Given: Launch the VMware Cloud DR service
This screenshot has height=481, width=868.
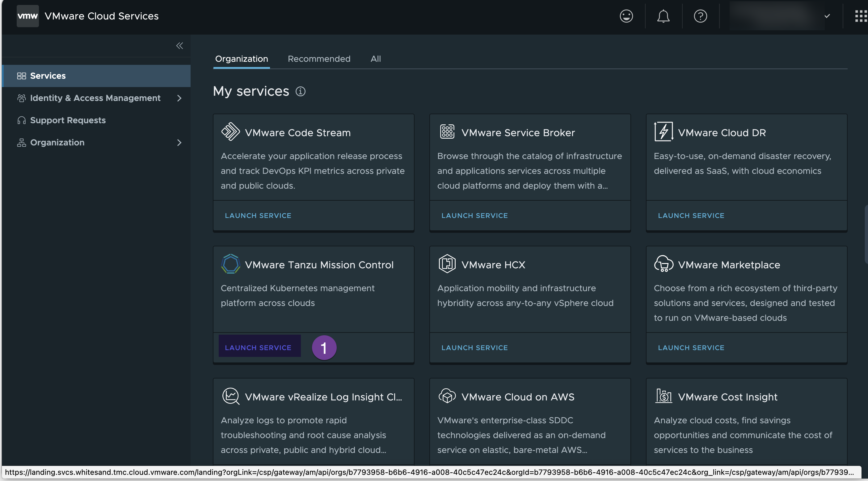Looking at the screenshot, I should 691,215.
